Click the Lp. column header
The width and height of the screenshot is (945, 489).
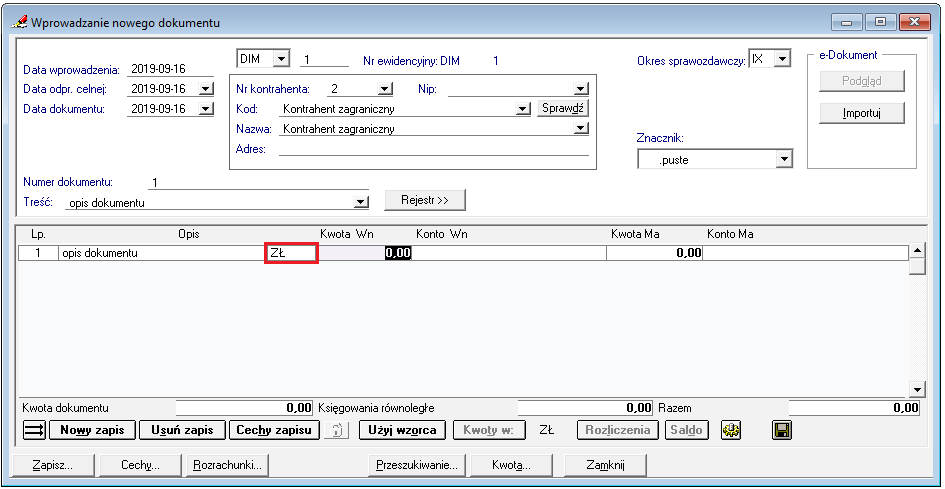point(38,233)
